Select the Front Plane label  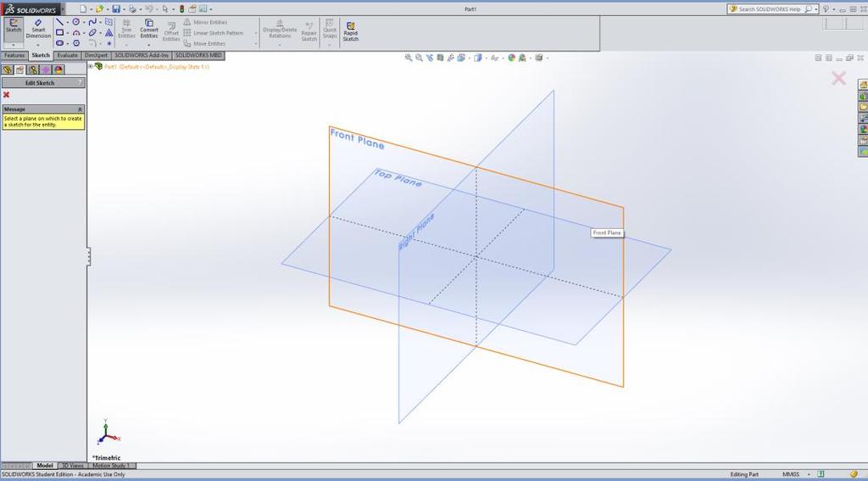tap(357, 138)
